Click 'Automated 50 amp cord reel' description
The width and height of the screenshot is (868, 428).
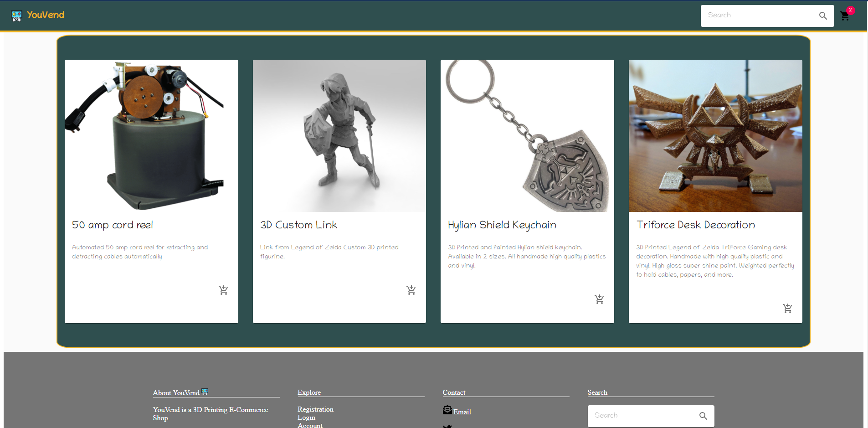[x=140, y=252]
